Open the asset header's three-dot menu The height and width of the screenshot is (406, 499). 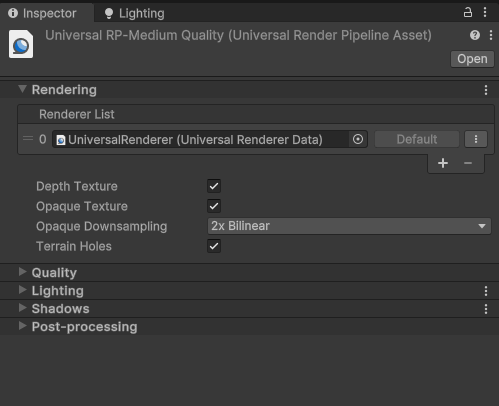pyautogui.click(x=491, y=35)
